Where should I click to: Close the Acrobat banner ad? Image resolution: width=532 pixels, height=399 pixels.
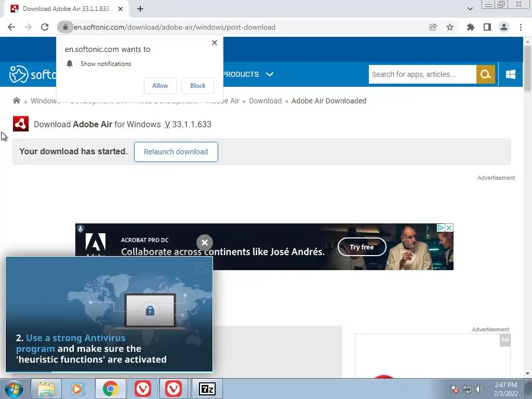point(449,228)
